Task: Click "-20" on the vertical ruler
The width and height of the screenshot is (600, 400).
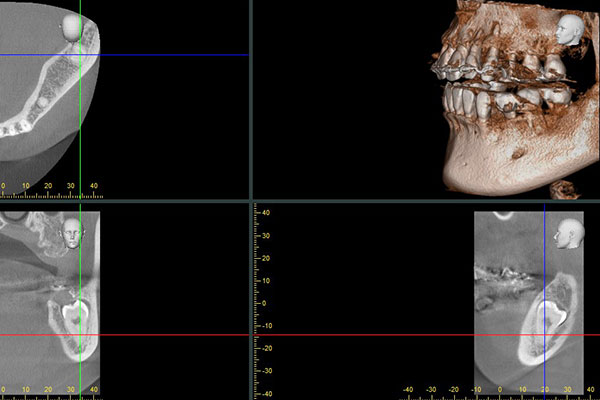Action: [266, 348]
